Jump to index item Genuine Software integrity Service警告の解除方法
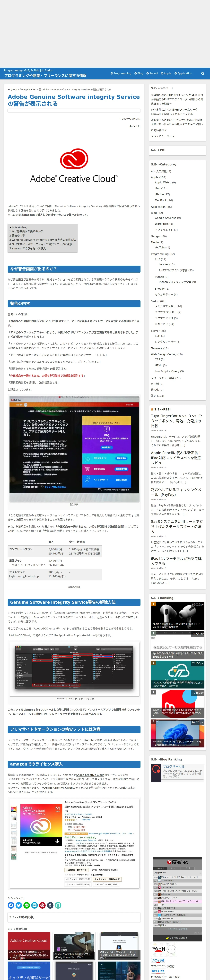 43,240
